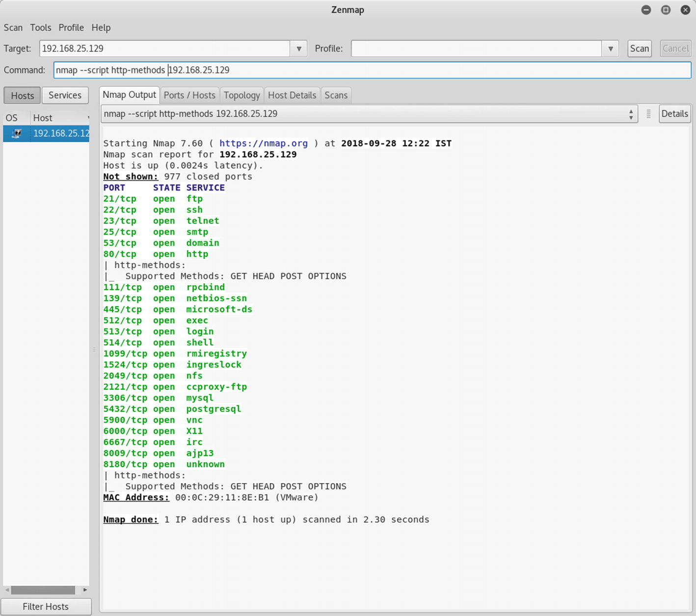Click the host OS icon for 192.168.25.129
The width and height of the screenshot is (696, 616).
(x=16, y=134)
